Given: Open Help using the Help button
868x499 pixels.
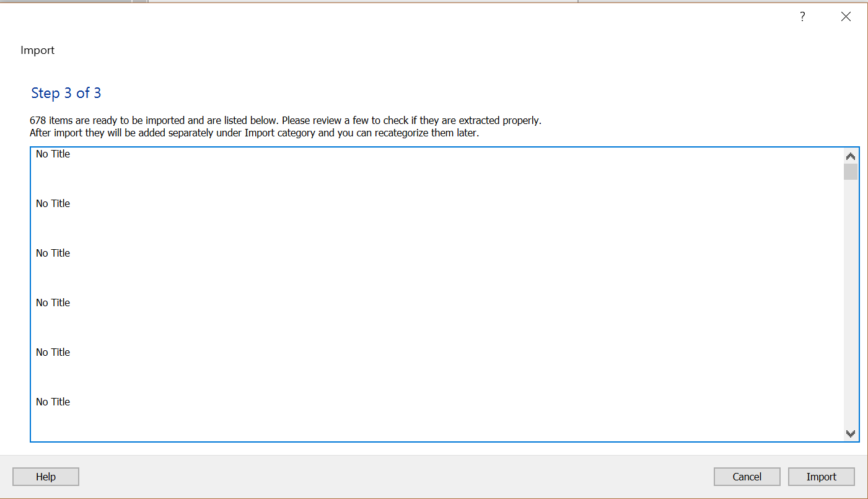Looking at the screenshot, I should tap(46, 477).
